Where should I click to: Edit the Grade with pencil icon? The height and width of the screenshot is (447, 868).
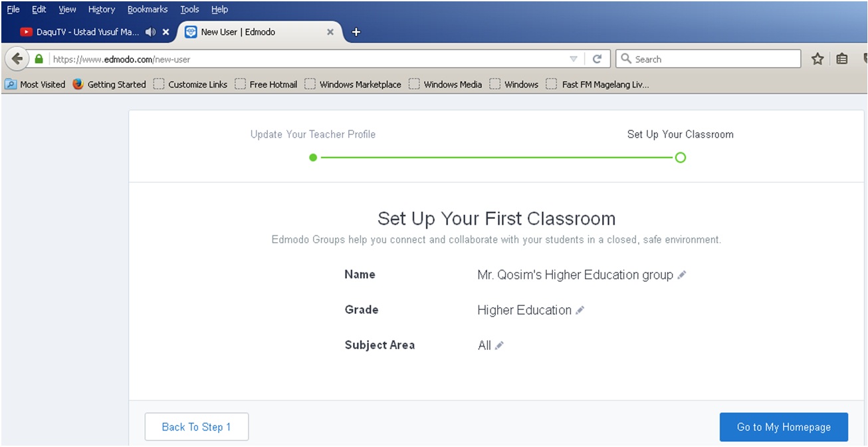pos(580,310)
